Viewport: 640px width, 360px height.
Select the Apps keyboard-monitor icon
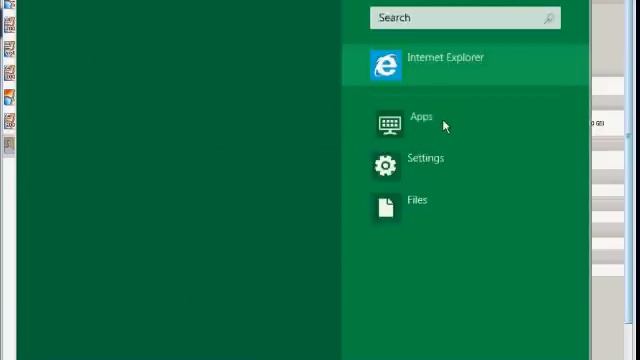(390, 125)
